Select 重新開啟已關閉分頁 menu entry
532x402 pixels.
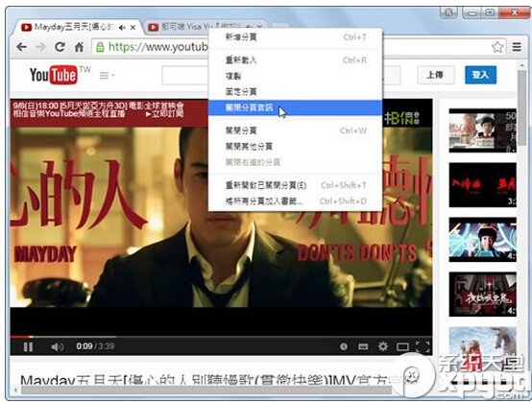click(295, 185)
